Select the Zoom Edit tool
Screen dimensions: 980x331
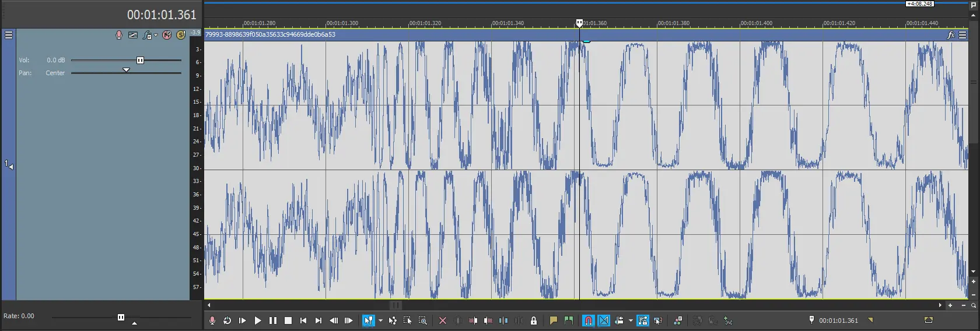coord(423,321)
